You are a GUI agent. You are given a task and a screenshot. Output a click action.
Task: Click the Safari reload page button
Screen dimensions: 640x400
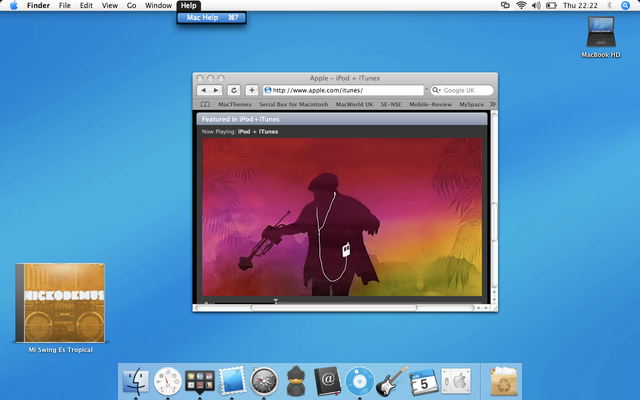point(233,90)
